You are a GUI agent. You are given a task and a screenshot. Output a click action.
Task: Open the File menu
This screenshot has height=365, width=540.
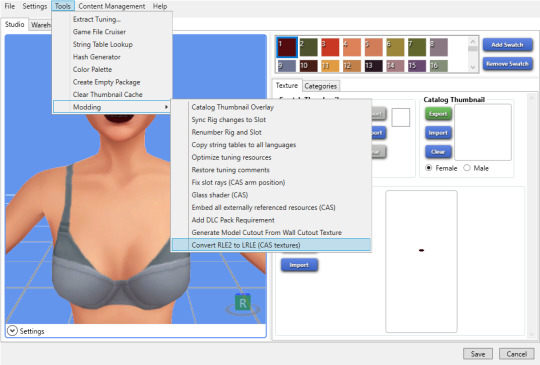[9, 6]
